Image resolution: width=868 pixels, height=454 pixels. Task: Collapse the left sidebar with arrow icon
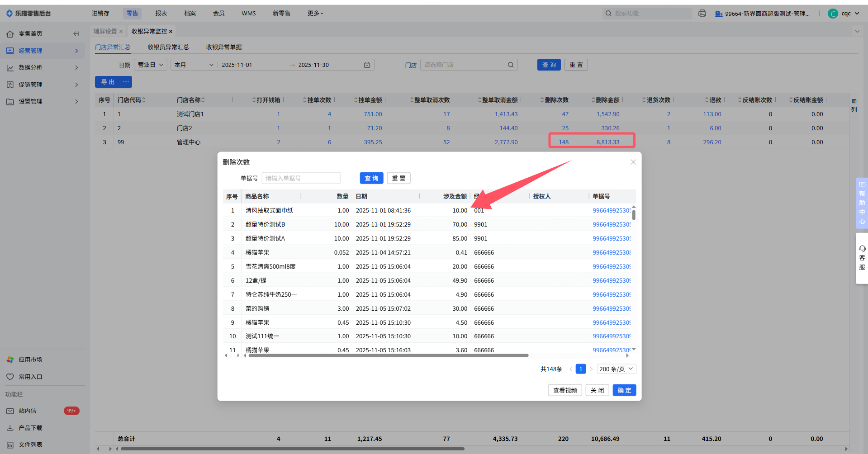click(76, 33)
